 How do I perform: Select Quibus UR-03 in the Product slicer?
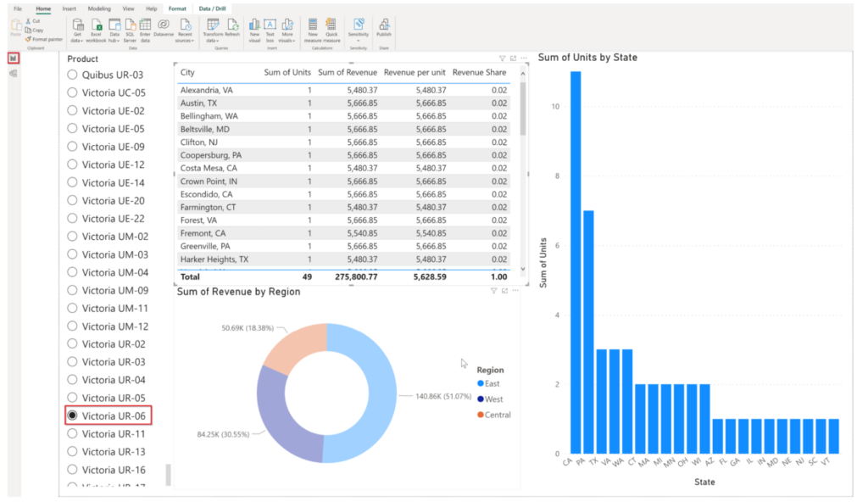pyautogui.click(x=72, y=74)
